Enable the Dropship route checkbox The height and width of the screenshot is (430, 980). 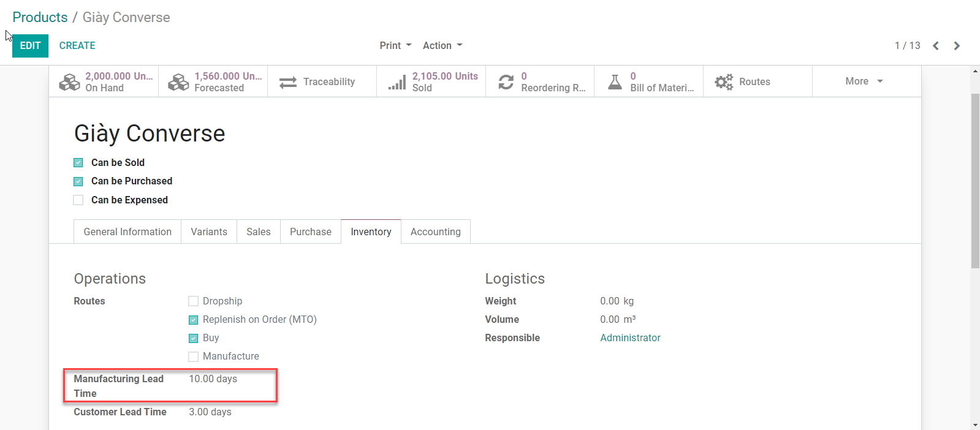pos(194,301)
